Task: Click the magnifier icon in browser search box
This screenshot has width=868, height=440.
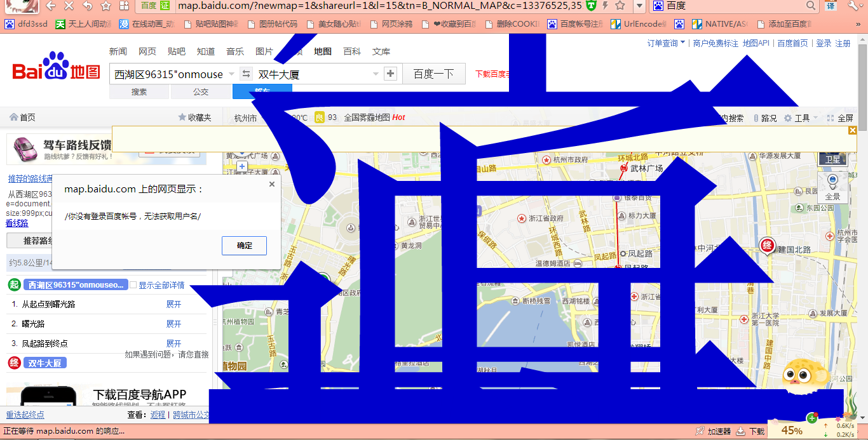Action: (x=811, y=6)
